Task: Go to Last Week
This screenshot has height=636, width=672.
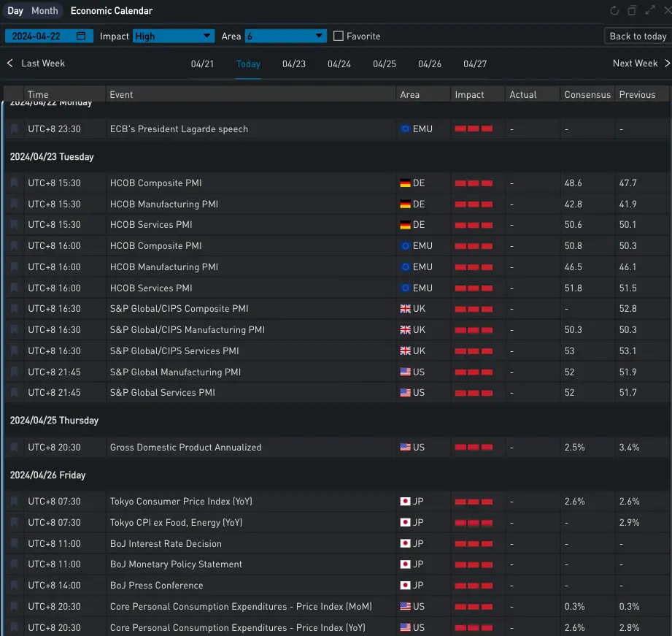Action: tap(36, 64)
